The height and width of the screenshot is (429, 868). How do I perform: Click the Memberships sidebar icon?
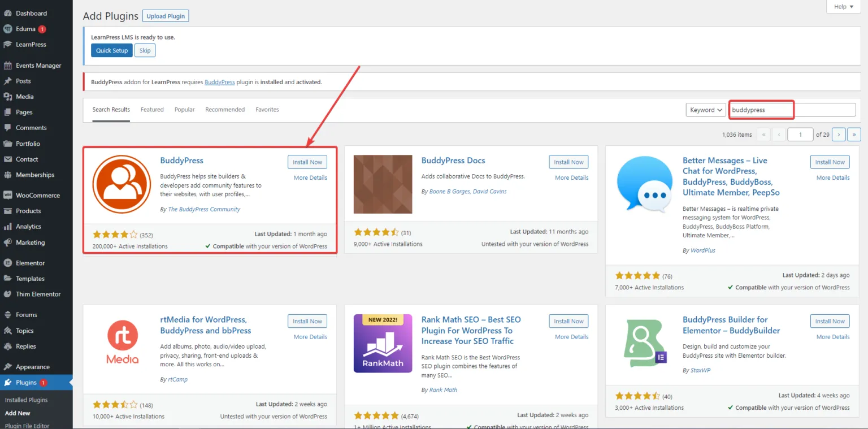click(x=8, y=175)
